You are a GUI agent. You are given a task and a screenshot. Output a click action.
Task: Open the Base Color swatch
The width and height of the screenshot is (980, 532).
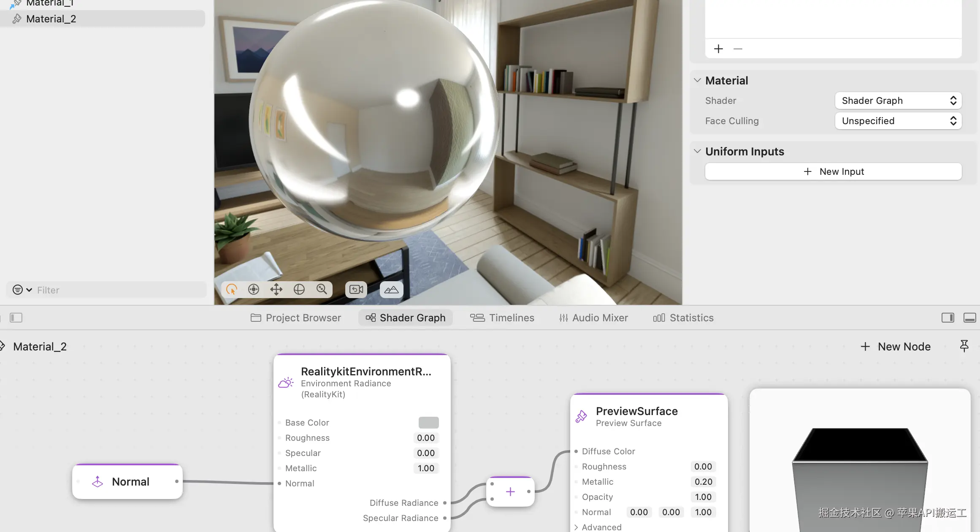click(x=428, y=422)
